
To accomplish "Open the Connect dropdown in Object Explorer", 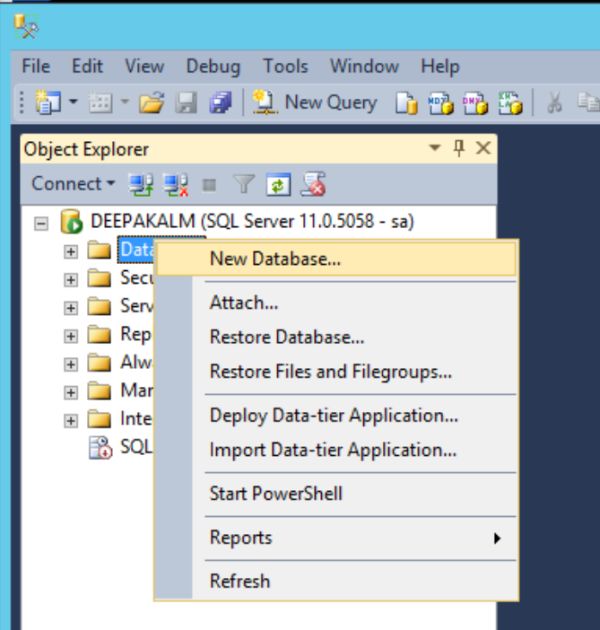I will click(x=73, y=184).
